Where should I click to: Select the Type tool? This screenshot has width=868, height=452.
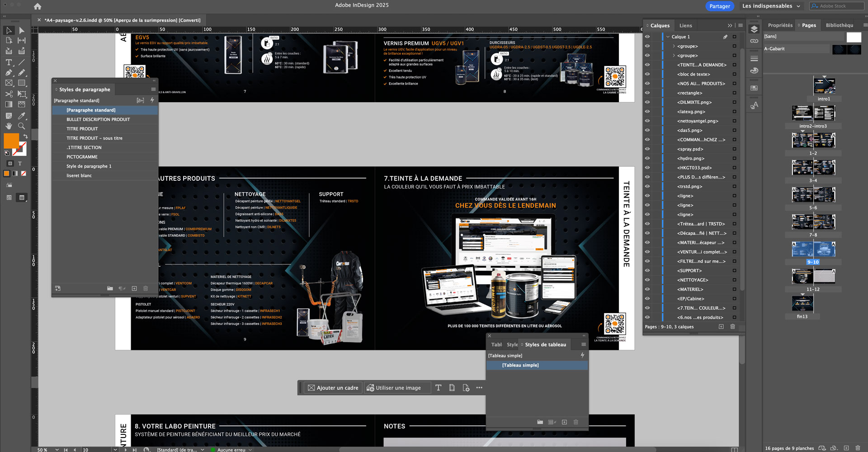pos(9,62)
